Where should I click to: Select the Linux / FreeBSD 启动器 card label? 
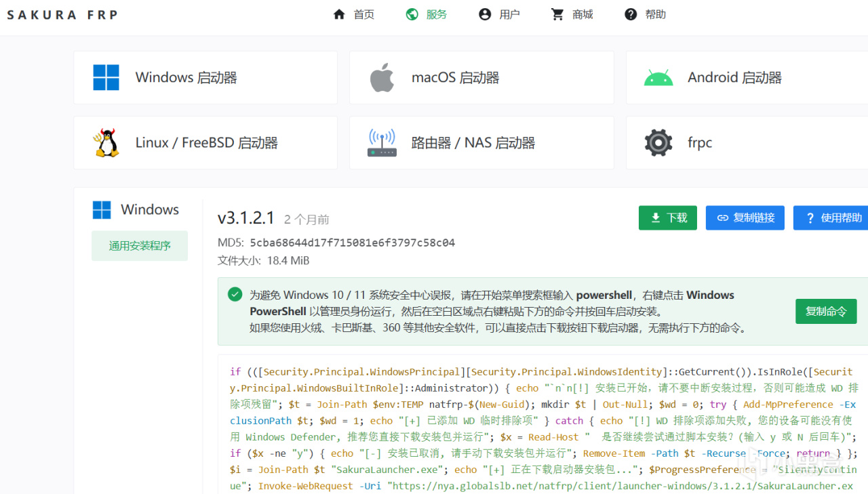(x=207, y=143)
